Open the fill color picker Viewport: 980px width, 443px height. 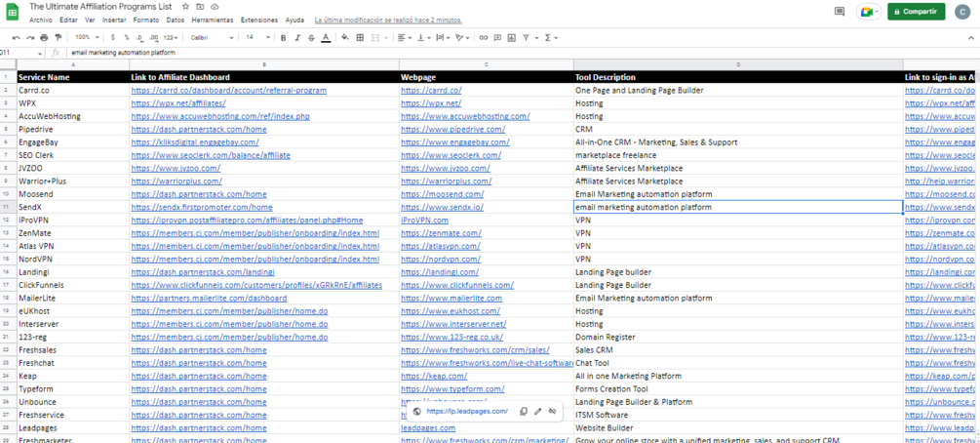(x=345, y=37)
